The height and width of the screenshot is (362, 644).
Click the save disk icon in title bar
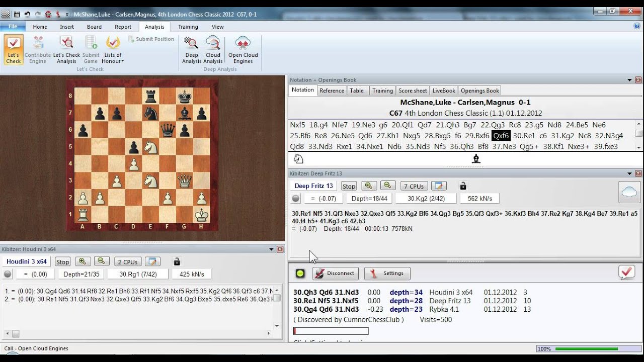point(17,14)
